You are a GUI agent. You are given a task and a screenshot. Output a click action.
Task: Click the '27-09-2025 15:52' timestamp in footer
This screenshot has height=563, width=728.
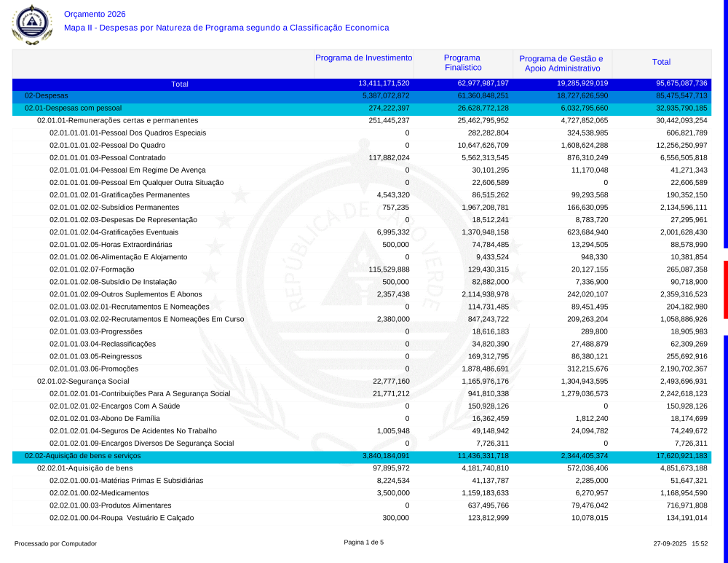coord(680,543)
